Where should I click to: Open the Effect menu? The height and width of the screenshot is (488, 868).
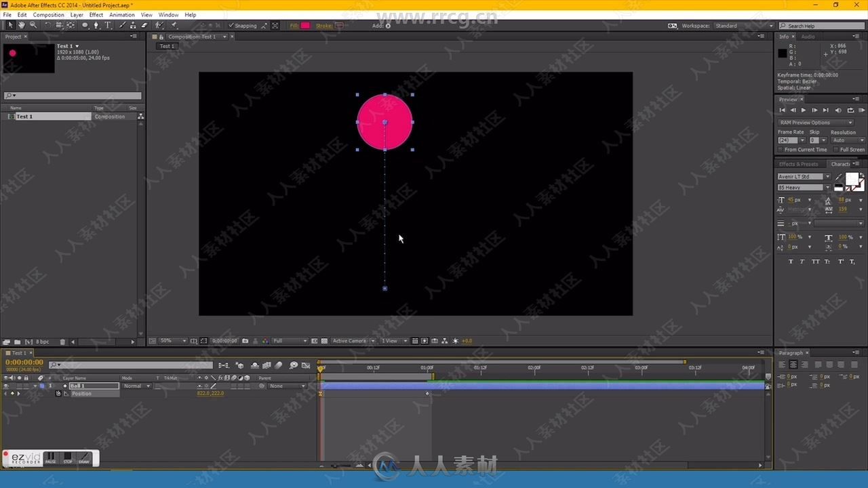point(96,14)
